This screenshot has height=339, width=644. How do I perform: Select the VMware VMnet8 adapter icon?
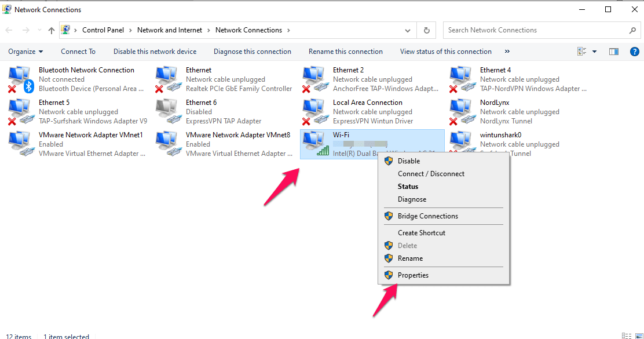[169, 144]
